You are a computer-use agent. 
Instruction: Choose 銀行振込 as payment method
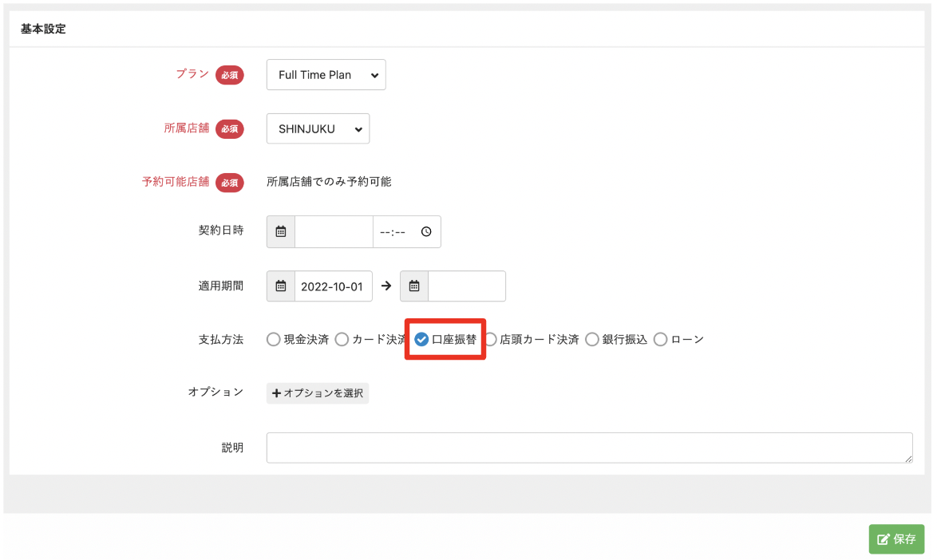592,340
